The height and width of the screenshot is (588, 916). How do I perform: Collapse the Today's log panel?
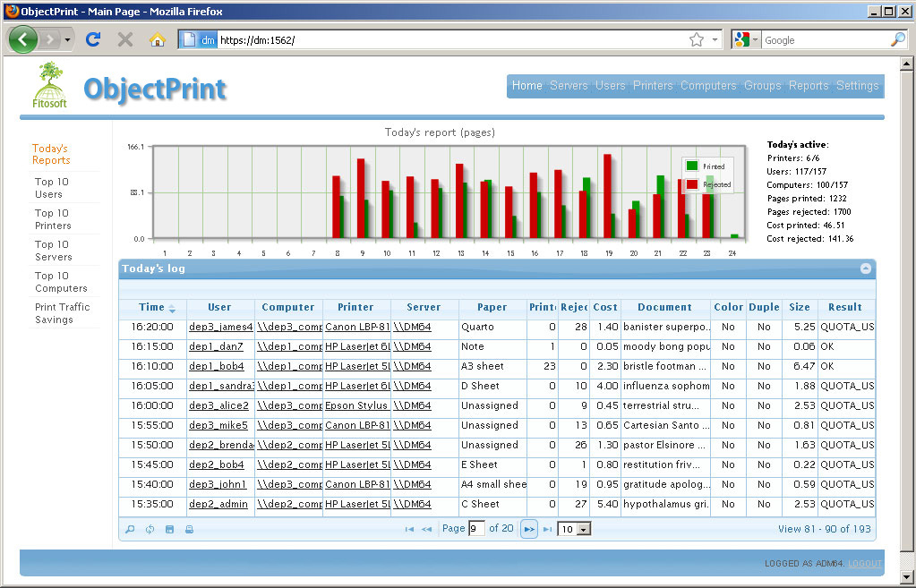(866, 268)
